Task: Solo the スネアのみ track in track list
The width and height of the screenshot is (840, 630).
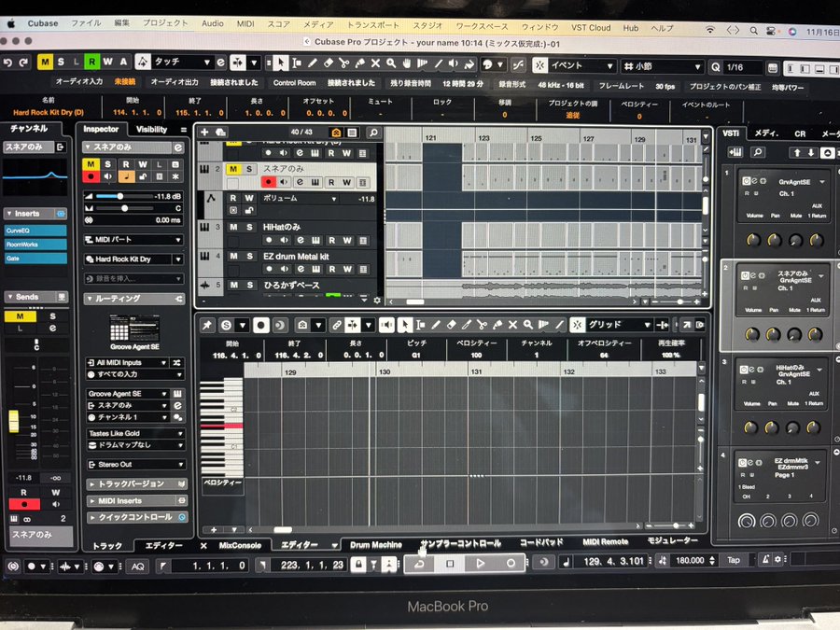Action: (249, 169)
